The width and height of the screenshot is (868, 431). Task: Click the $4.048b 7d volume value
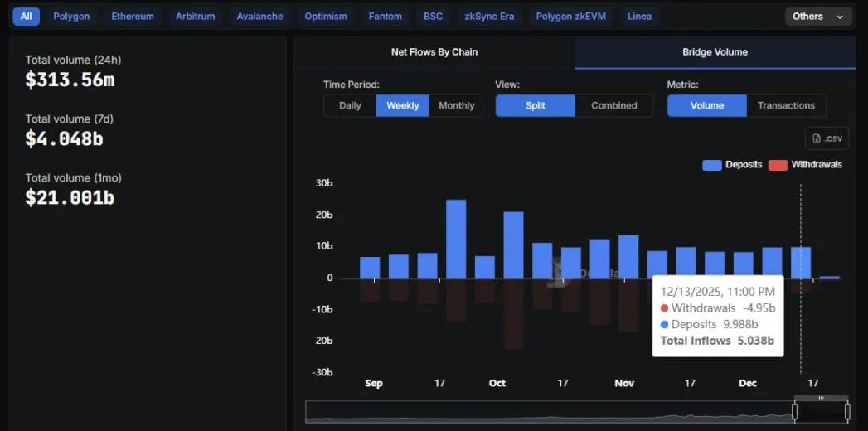pyautogui.click(x=64, y=139)
